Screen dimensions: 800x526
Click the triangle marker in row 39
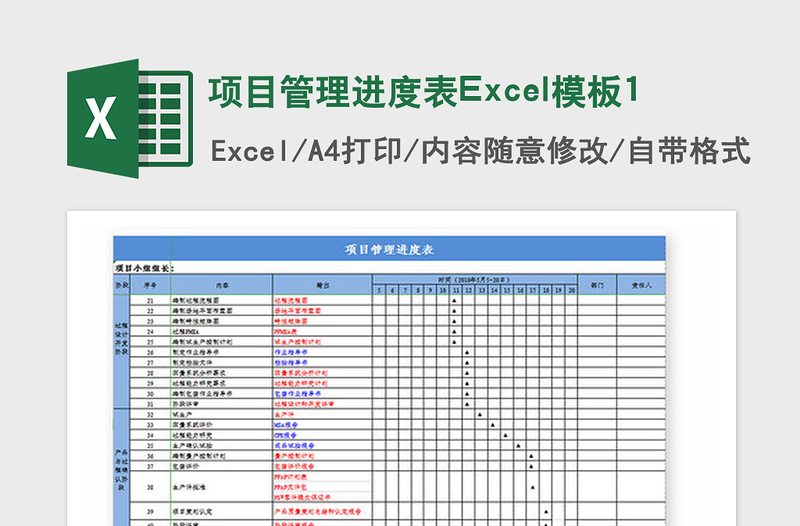[545, 511]
